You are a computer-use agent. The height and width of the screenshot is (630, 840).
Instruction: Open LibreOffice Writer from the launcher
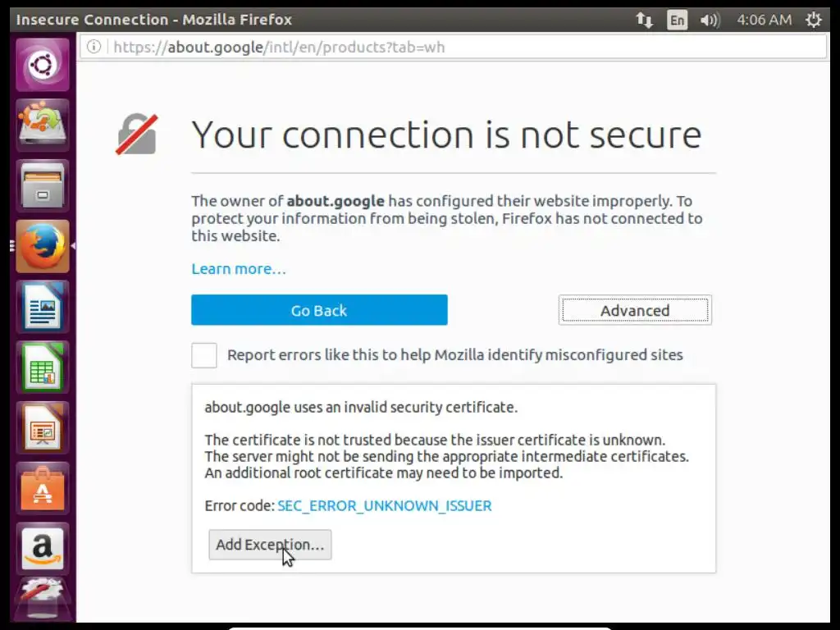tap(42, 308)
